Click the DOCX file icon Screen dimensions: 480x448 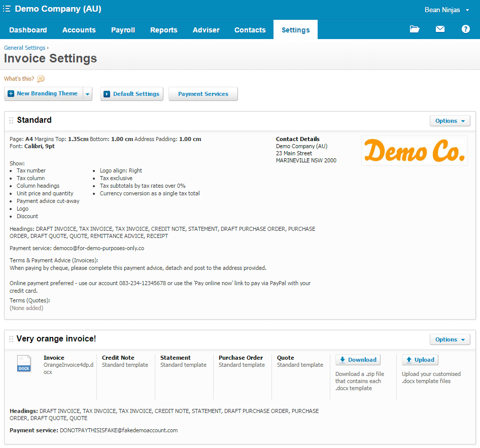click(24, 363)
